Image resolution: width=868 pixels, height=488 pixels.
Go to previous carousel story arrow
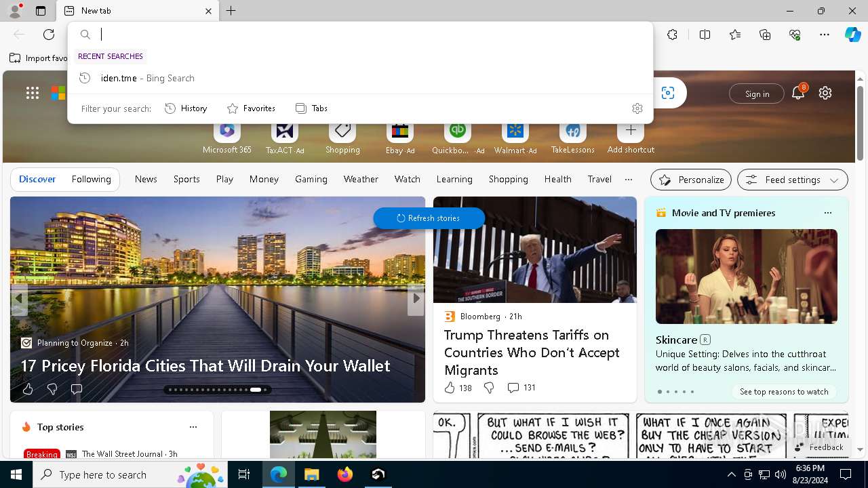coord(19,298)
